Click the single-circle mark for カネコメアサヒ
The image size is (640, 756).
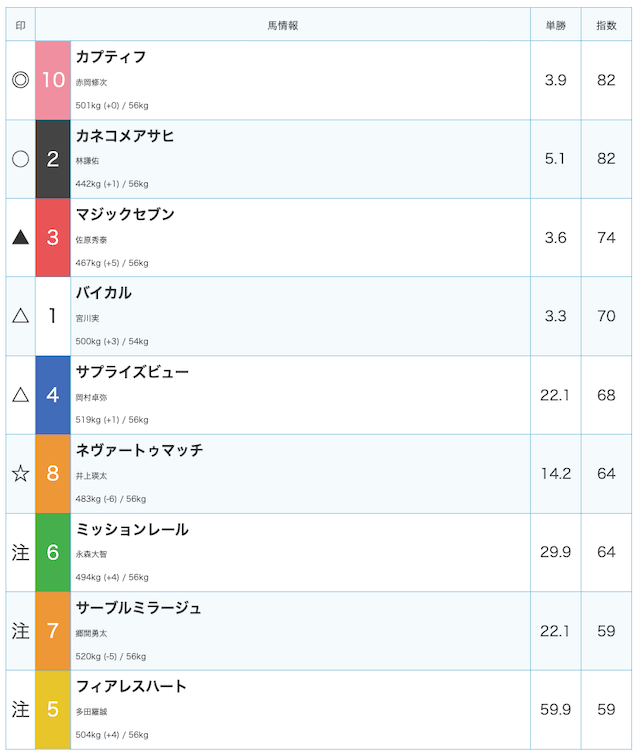tap(20, 159)
